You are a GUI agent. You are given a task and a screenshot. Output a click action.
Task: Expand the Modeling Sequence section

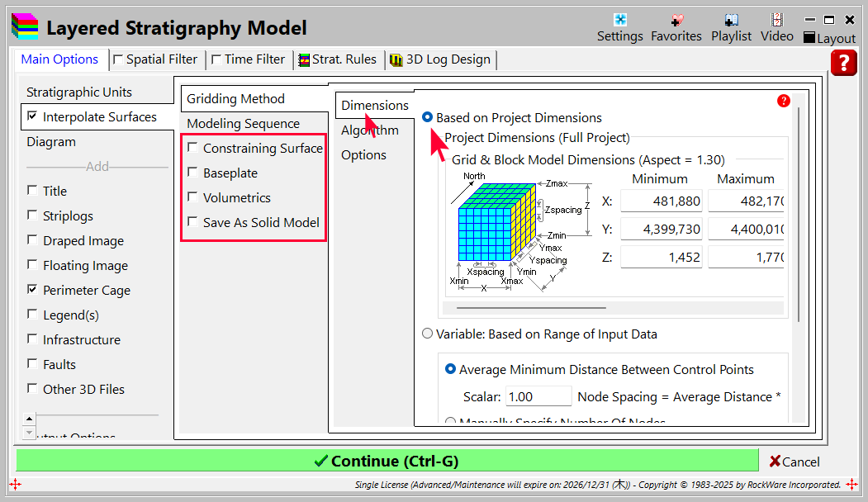[243, 124]
